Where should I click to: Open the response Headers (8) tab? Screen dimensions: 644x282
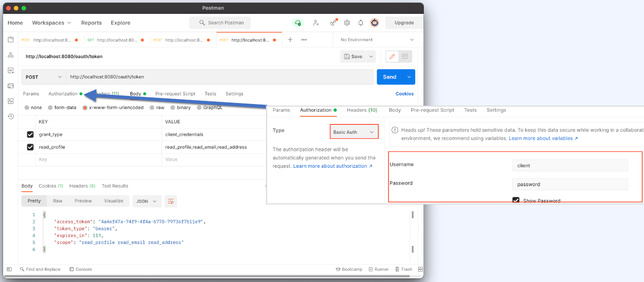click(x=82, y=186)
